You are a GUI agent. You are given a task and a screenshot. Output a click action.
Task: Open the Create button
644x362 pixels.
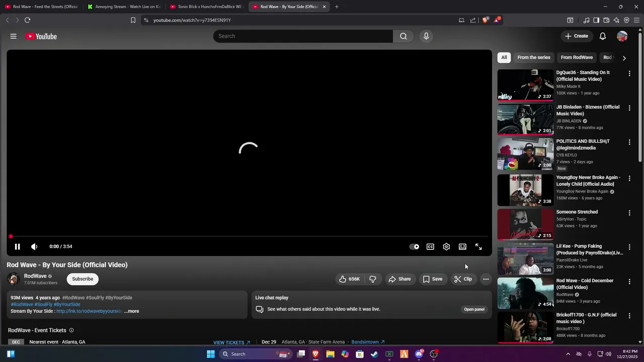coord(576,36)
